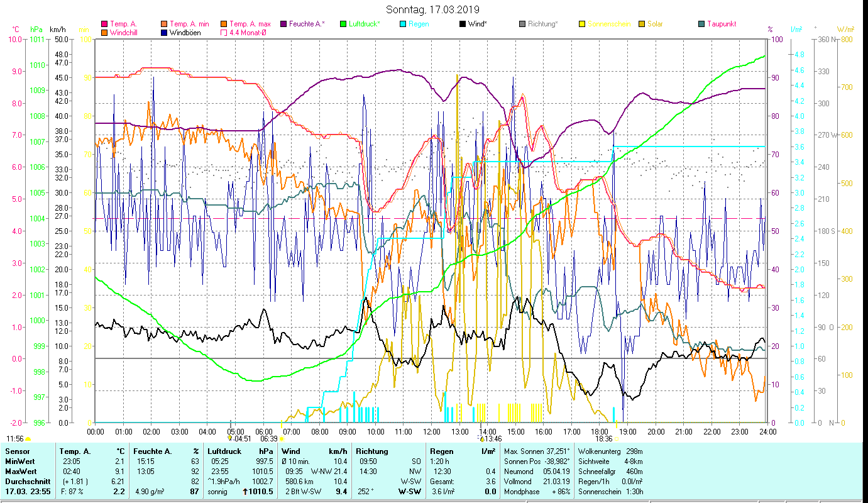Select the sunshine duration '1:30h'

coord(635,491)
